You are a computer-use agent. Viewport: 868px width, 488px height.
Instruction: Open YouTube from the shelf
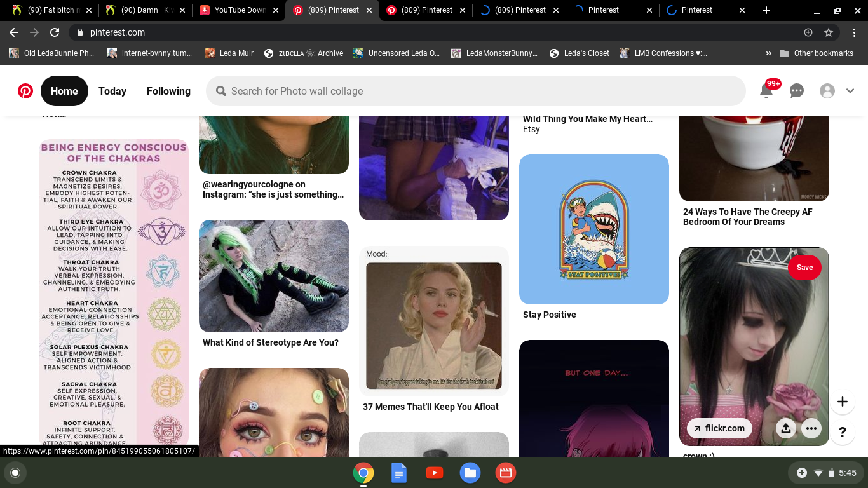click(435, 473)
